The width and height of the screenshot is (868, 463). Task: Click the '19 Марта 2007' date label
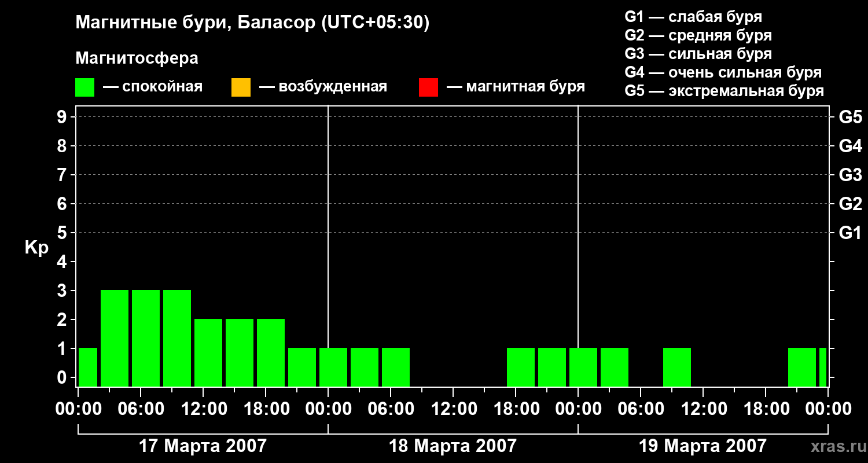(703, 446)
